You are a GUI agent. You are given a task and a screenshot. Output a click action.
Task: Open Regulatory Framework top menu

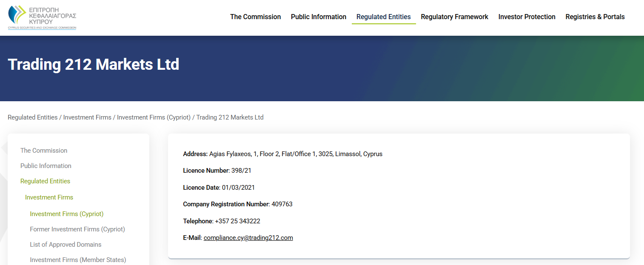pyautogui.click(x=455, y=17)
